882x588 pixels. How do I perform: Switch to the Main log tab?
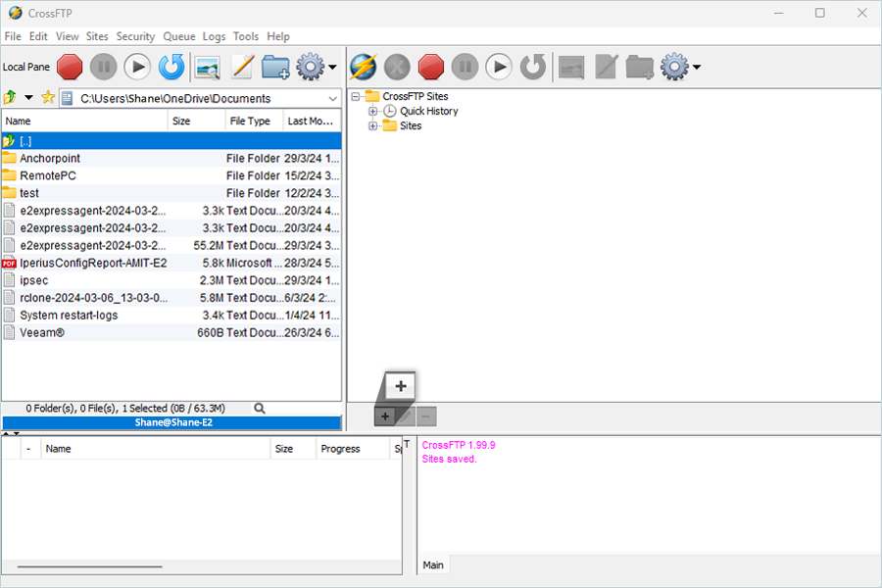[433, 564]
